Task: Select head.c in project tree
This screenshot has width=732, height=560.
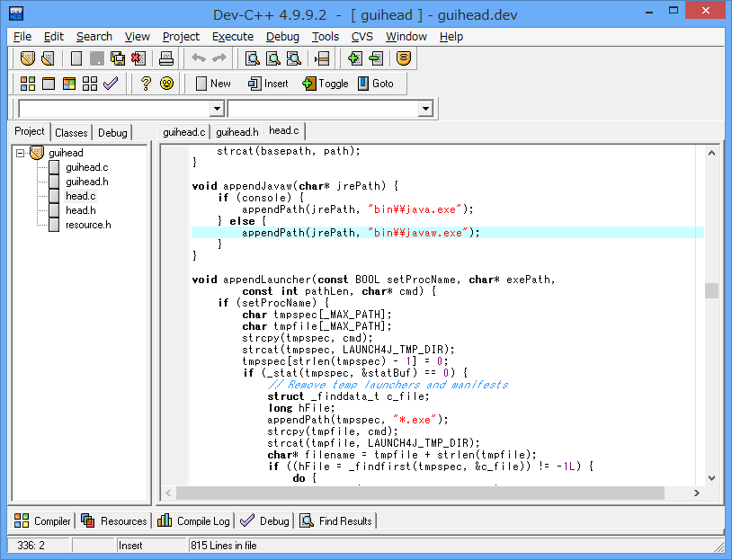Action: 81,196
